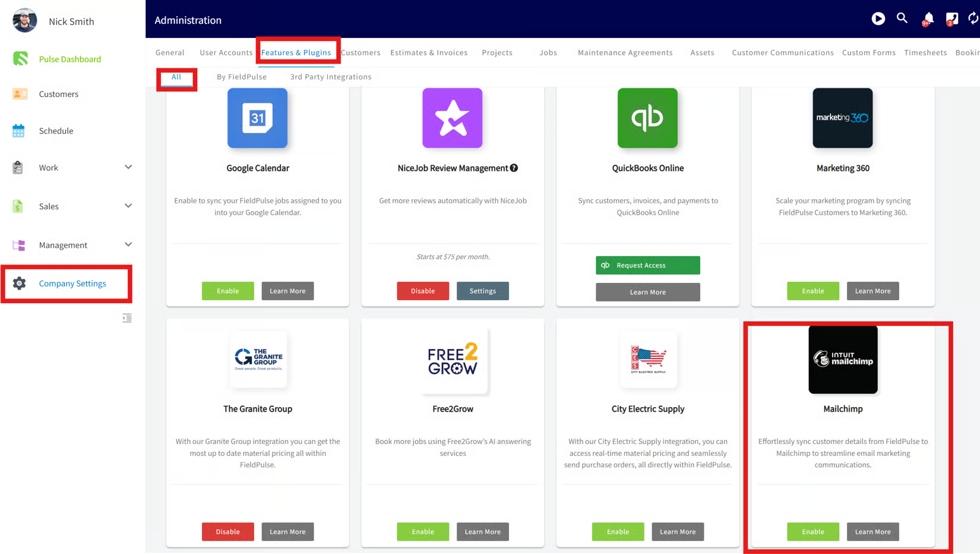Click the messages icon in header
The image size is (980, 554).
tap(951, 19)
